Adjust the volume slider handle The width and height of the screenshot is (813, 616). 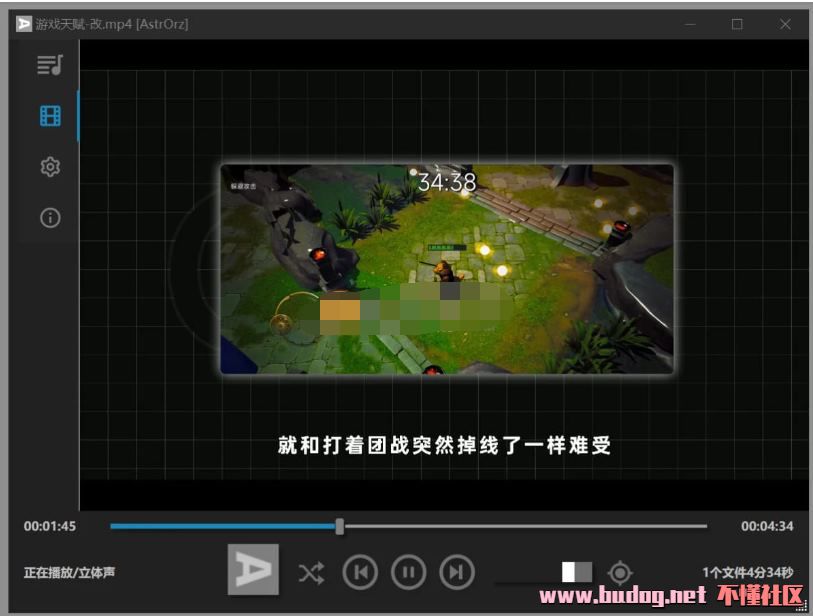[577, 572]
